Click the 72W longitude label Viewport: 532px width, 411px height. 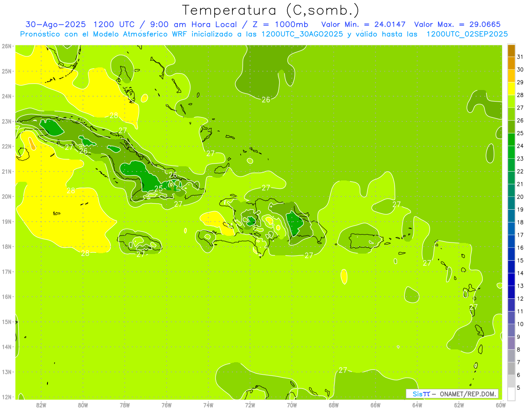coord(250,405)
